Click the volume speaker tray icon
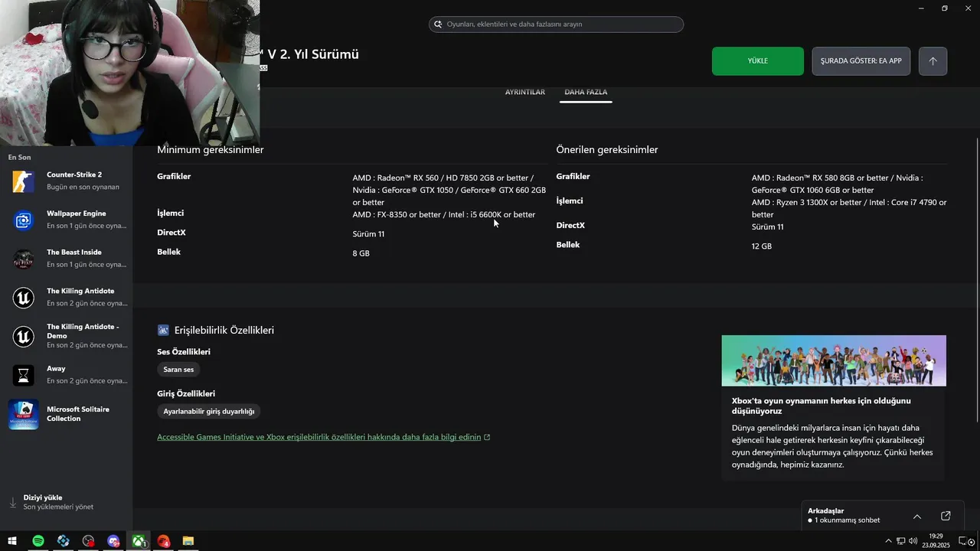Screen dimensions: 980x551 (913, 541)
